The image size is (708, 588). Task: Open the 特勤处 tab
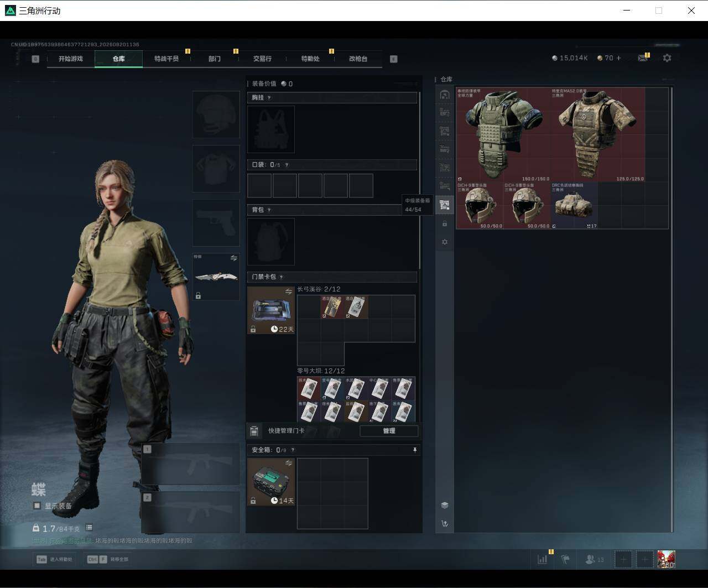tap(310, 59)
